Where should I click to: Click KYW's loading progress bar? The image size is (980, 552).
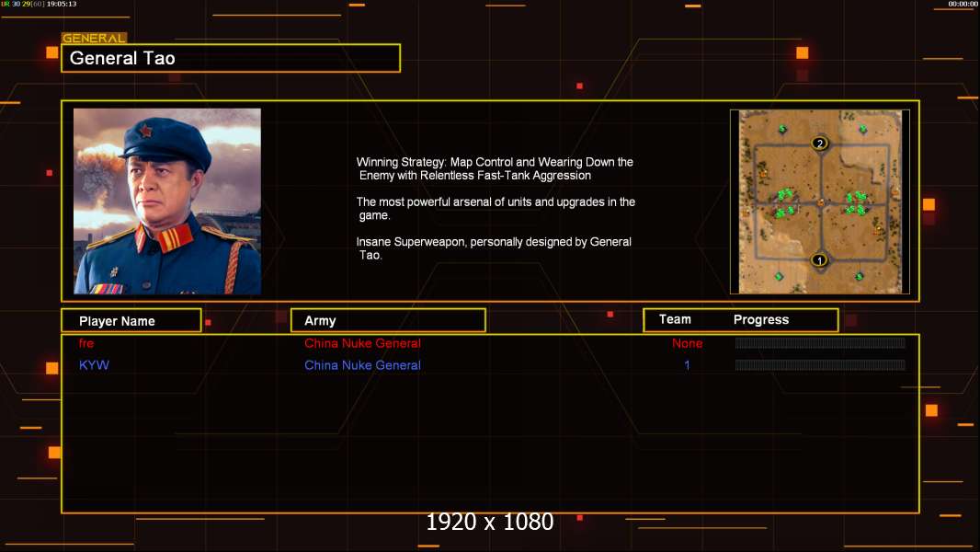(820, 364)
